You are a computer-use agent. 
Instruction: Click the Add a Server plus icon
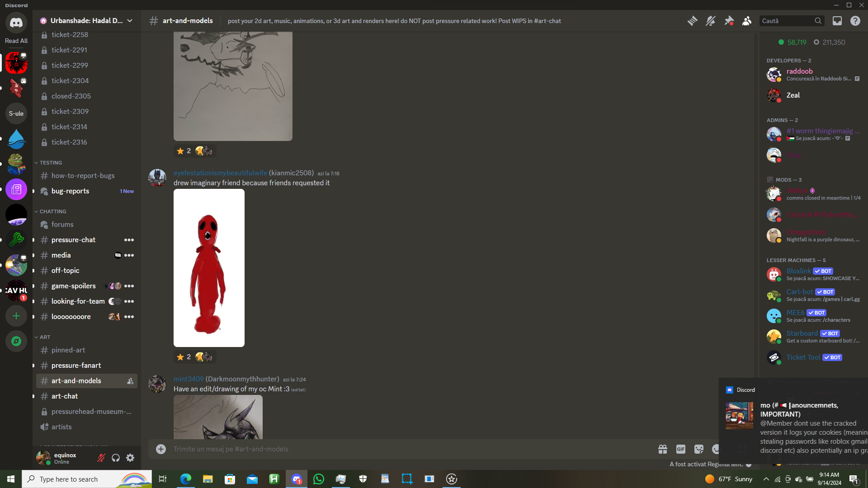coord(16,316)
